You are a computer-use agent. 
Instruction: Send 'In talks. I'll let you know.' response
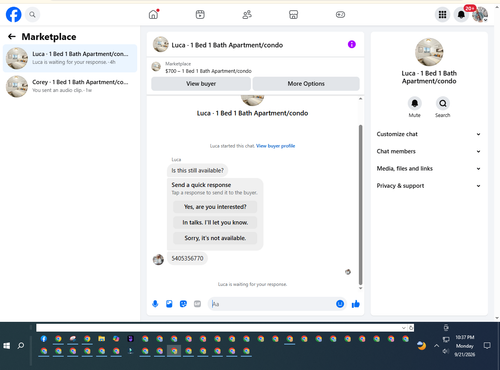tap(215, 222)
